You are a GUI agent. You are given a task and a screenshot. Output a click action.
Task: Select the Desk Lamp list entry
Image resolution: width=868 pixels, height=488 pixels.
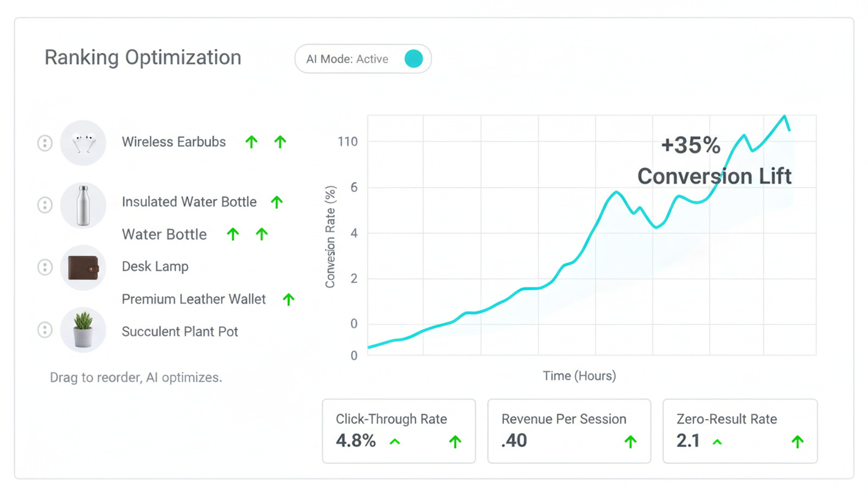pos(155,267)
